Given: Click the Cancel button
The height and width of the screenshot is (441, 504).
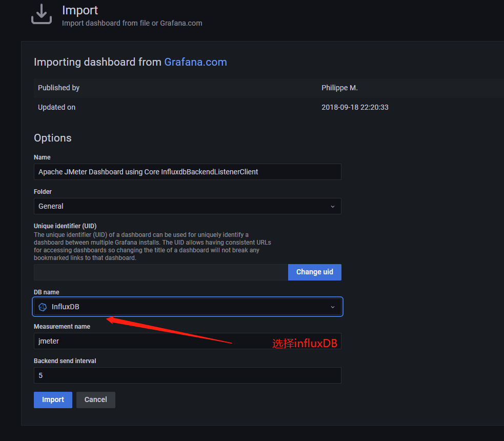Looking at the screenshot, I should click(96, 400).
